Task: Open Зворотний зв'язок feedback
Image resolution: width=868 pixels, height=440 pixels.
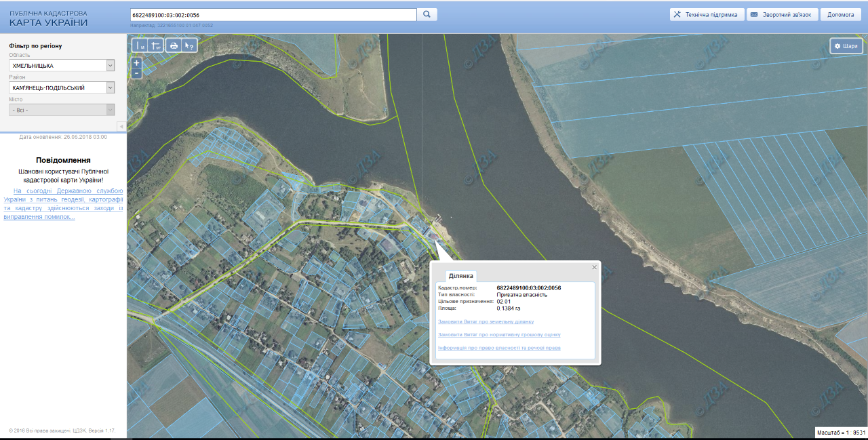Action: click(x=782, y=14)
